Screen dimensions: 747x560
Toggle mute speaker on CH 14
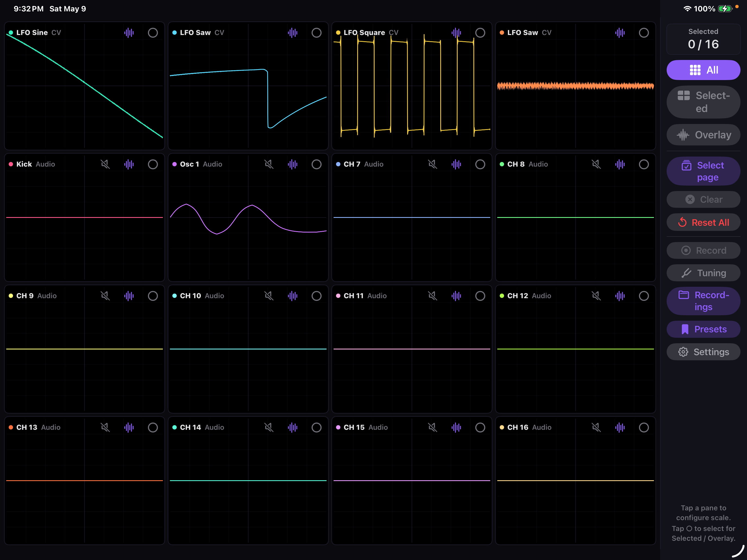tap(269, 428)
